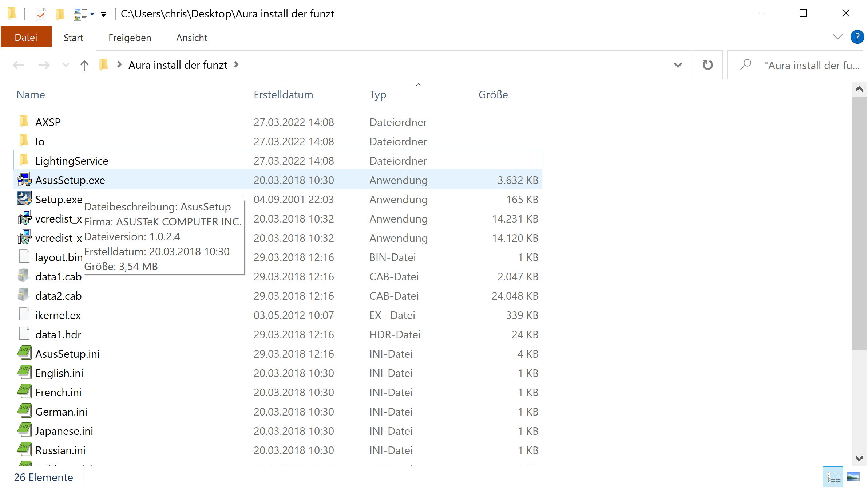
Task: Switch to large thumbnails view icon
Action: pyautogui.click(x=853, y=477)
